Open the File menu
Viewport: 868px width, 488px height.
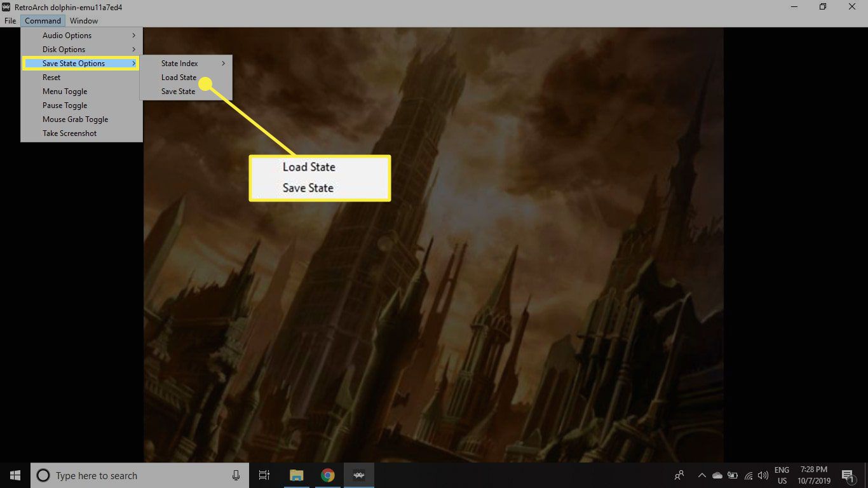click(10, 21)
